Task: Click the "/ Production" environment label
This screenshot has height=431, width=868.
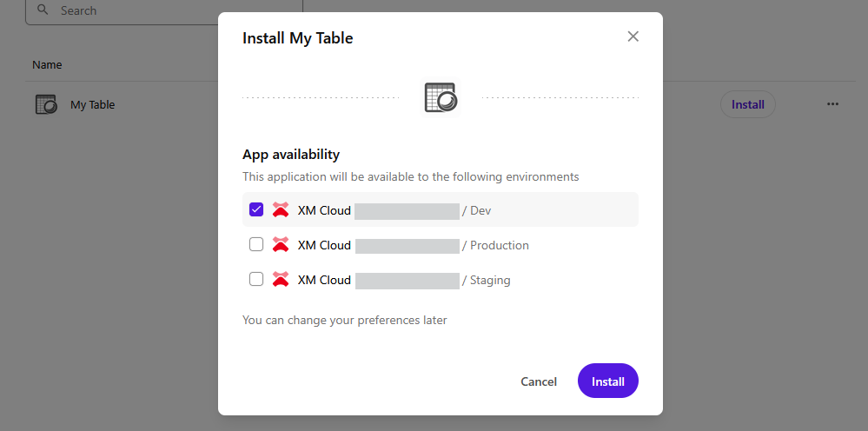Action: click(495, 245)
